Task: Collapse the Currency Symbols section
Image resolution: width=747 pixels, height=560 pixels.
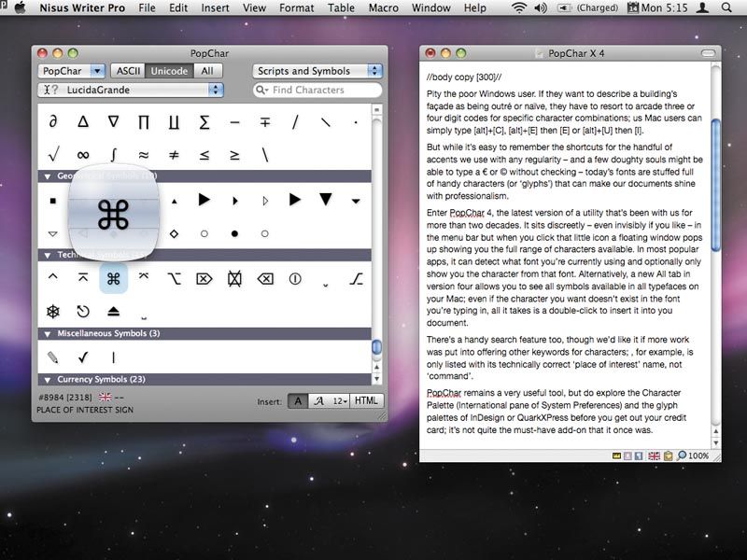Action: tap(48, 380)
